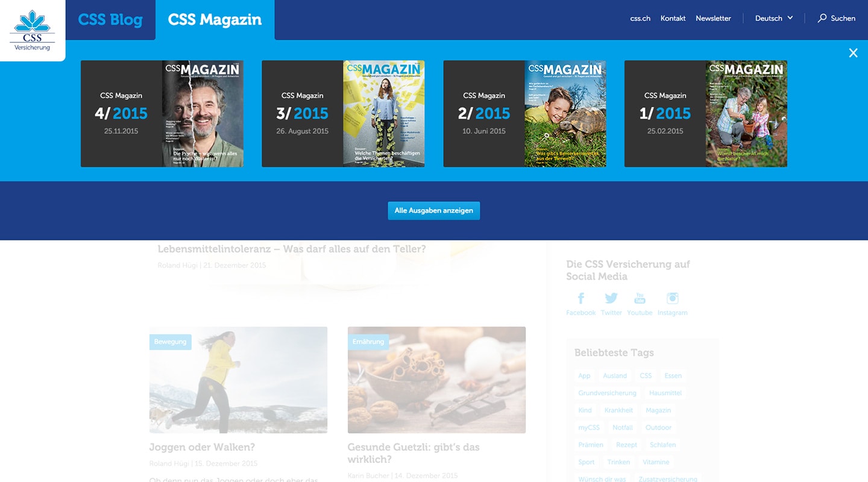Click the Bewegung category label
Viewport: 868px width, 482px height.
pos(170,342)
